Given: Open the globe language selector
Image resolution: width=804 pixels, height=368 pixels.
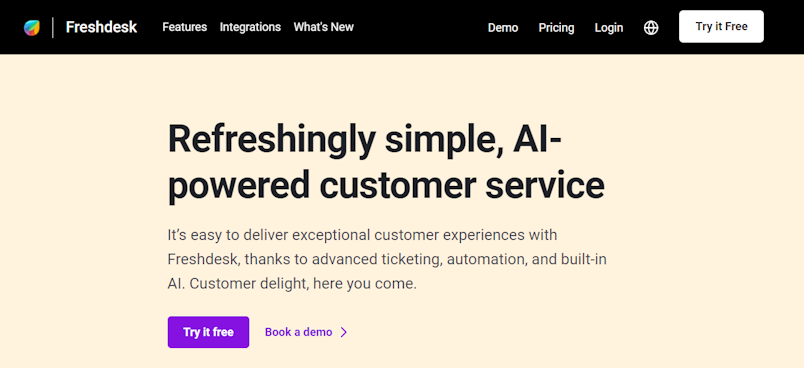Looking at the screenshot, I should tap(651, 27).
